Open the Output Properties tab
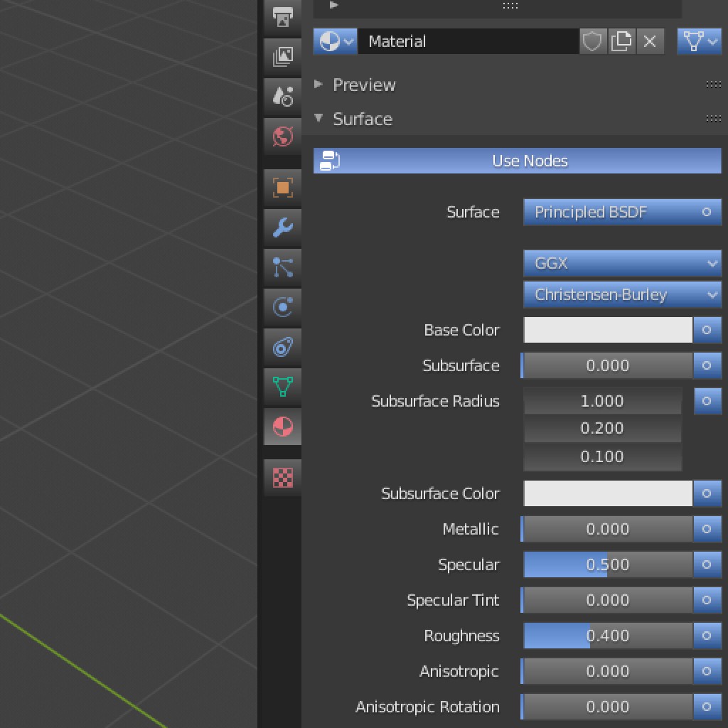Screen dimensions: 728x728 [282, 18]
